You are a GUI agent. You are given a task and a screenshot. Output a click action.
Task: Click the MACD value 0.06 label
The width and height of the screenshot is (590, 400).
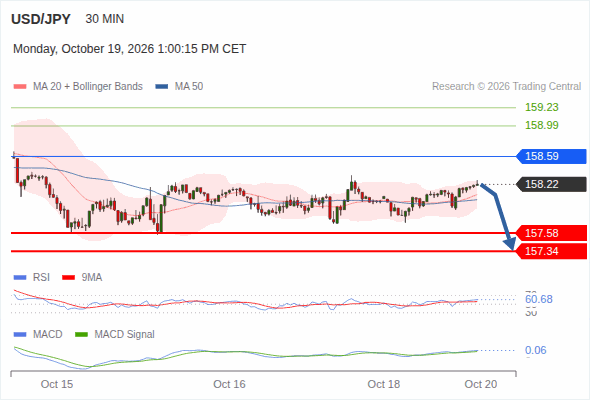[x=535, y=350]
